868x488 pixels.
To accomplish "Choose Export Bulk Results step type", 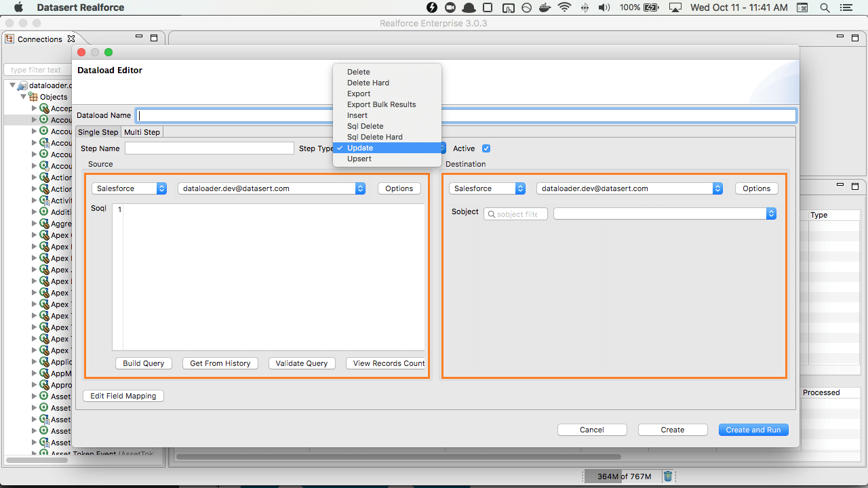I will click(x=387, y=104).
